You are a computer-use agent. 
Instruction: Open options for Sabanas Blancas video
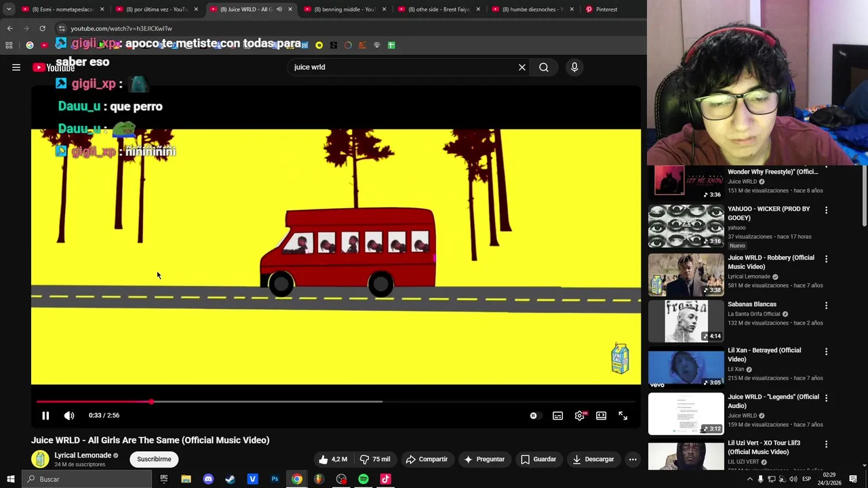826,306
